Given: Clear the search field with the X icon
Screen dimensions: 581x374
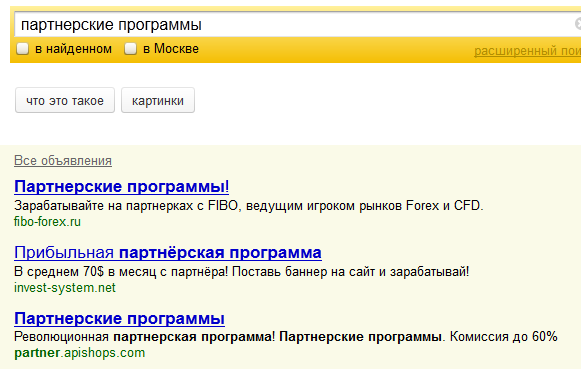Looking at the screenshot, I should [x=578, y=24].
